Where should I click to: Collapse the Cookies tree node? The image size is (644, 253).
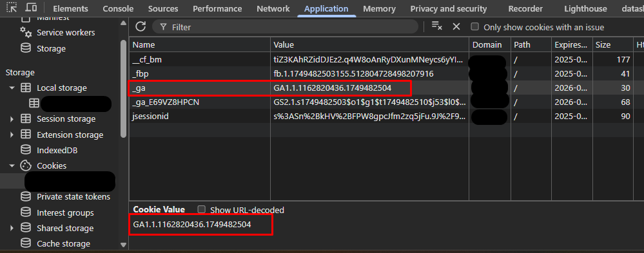point(12,165)
